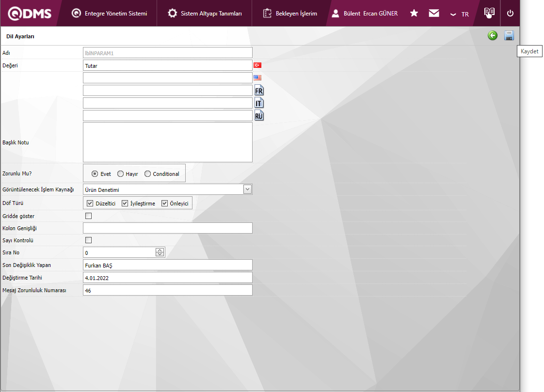Click the Döf Türü label

click(13, 203)
